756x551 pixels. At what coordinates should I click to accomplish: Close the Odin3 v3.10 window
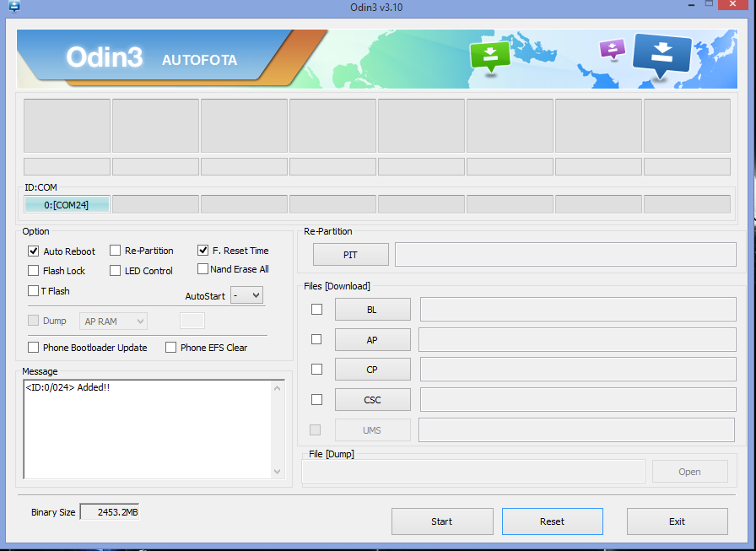[734, 5]
